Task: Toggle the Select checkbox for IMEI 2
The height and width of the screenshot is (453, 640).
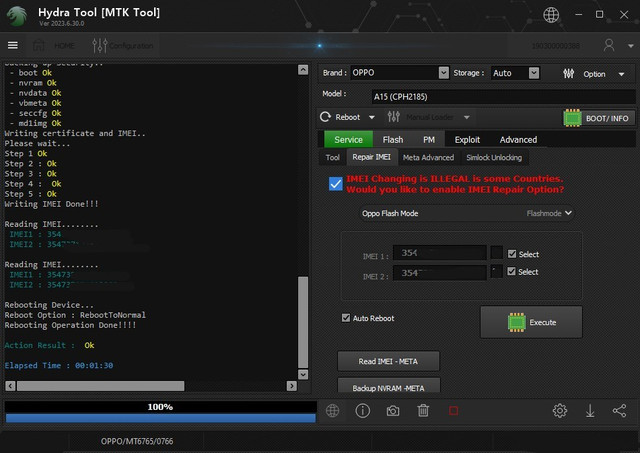Action: (x=511, y=272)
